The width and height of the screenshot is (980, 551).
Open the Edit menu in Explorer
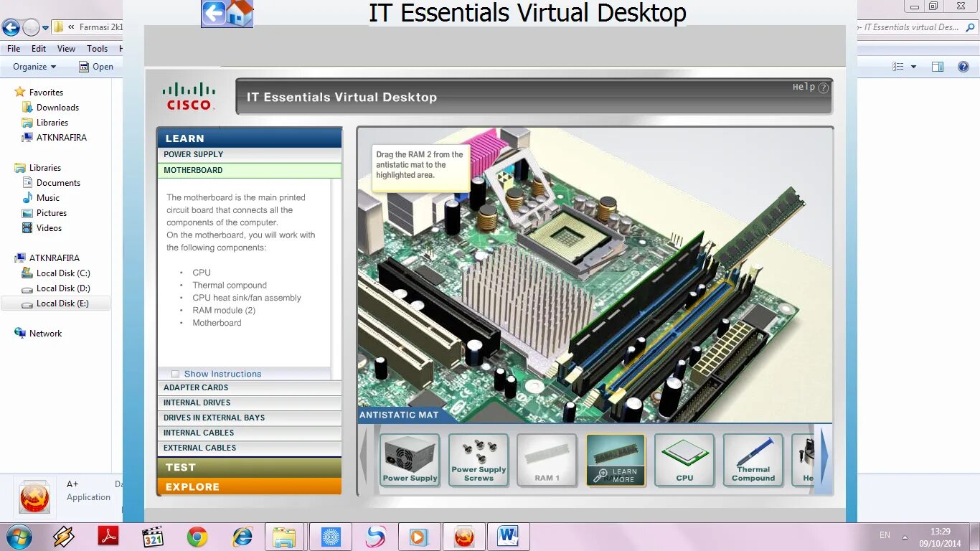[x=39, y=49]
